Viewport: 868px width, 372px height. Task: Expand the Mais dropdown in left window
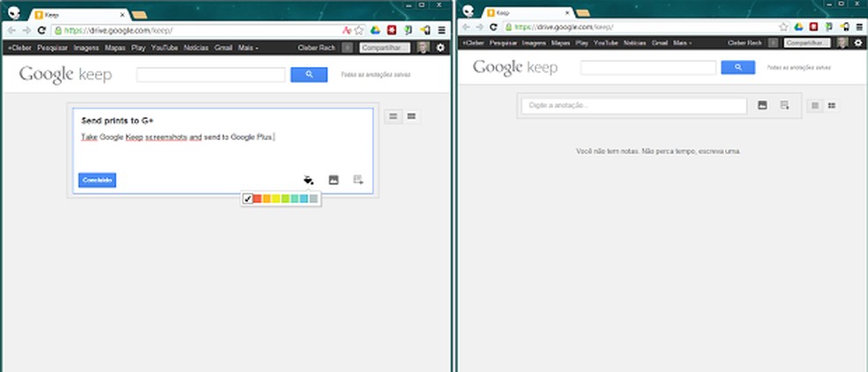pyautogui.click(x=248, y=48)
